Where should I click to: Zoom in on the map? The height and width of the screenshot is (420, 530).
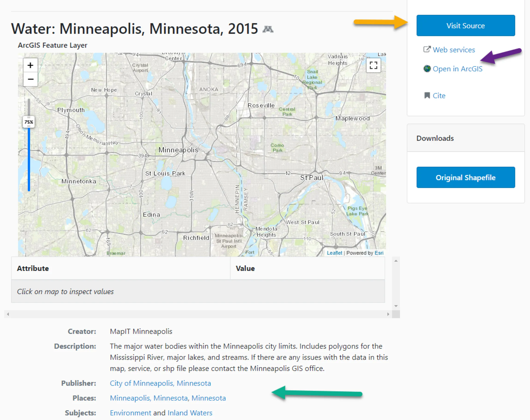pyautogui.click(x=31, y=66)
